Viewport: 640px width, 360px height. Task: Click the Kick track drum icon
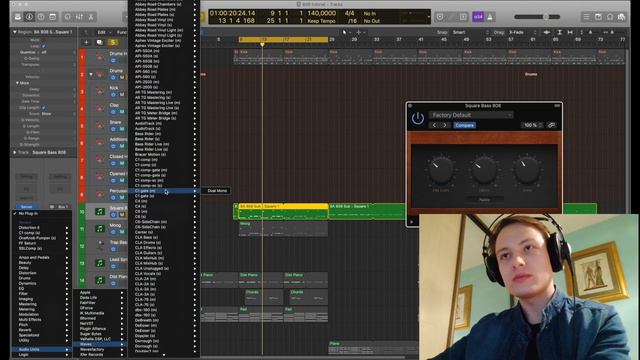pyautogui.click(x=100, y=91)
